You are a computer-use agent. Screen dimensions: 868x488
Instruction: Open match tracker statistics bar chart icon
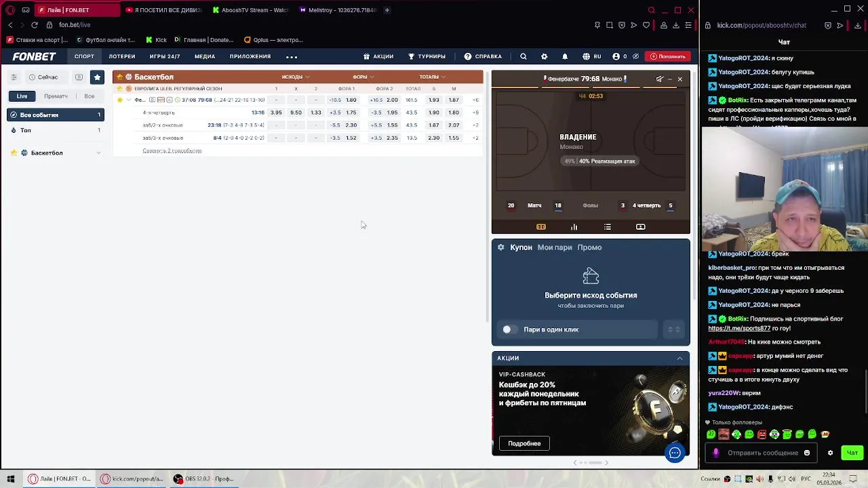click(574, 227)
